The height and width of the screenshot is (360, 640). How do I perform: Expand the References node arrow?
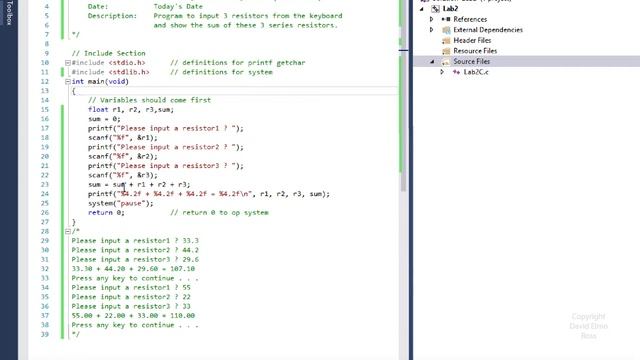pyautogui.click(x=431, y=19)
